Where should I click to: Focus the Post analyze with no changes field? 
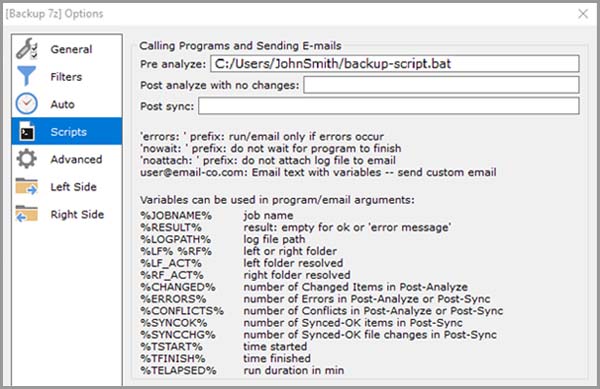tap(441, 85)
